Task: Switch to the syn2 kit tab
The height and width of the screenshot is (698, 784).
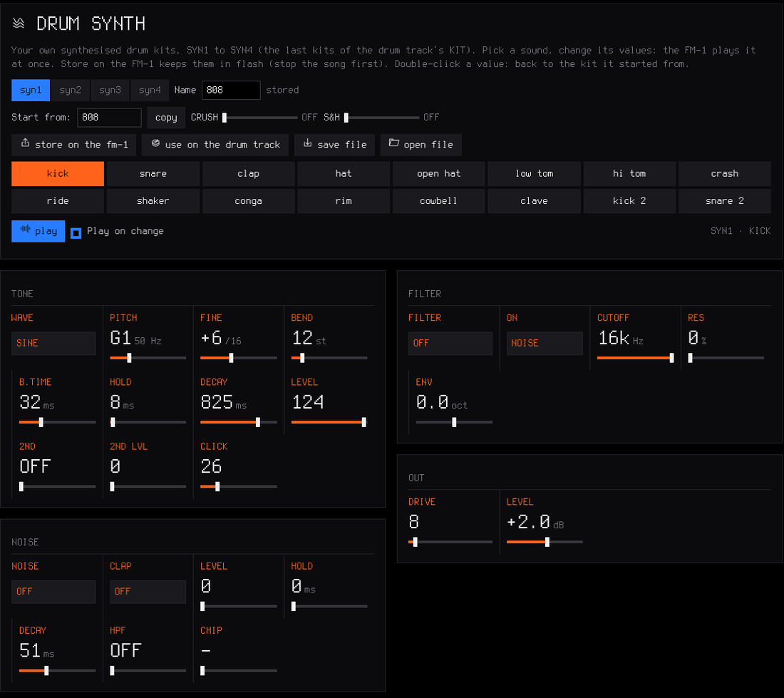Action: coord(71,90)
